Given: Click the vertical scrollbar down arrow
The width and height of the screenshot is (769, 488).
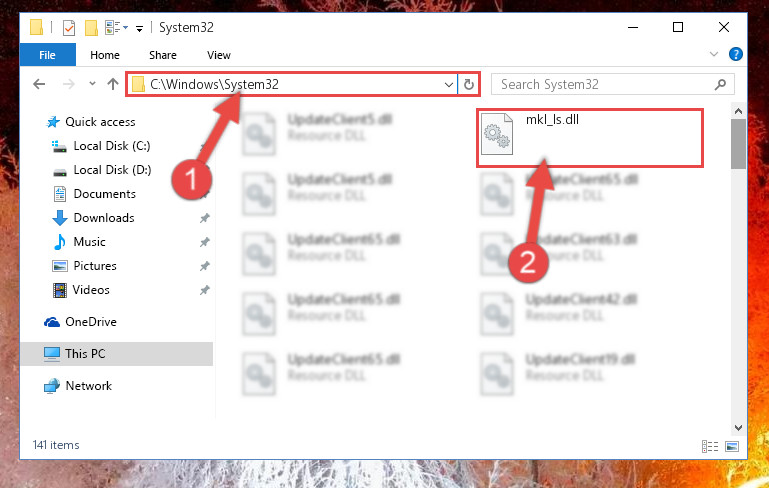Looking at the screenshot, I should (738, 428).
